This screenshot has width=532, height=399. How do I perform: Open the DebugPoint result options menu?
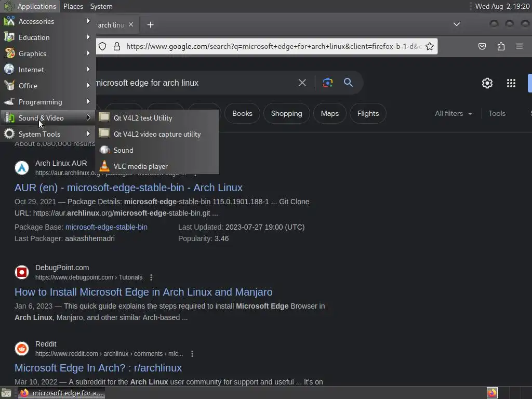(x=151, y=277)
